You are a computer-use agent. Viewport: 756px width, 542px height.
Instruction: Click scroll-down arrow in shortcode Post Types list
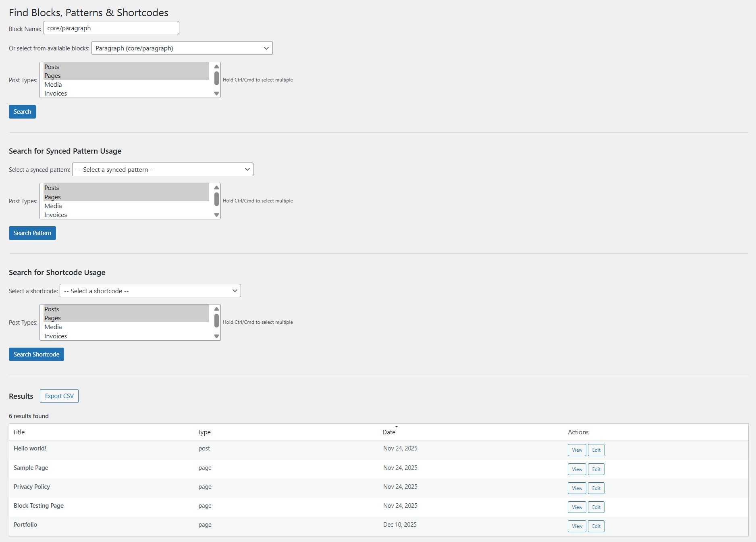pyautogui.click(x=216, y=336)
